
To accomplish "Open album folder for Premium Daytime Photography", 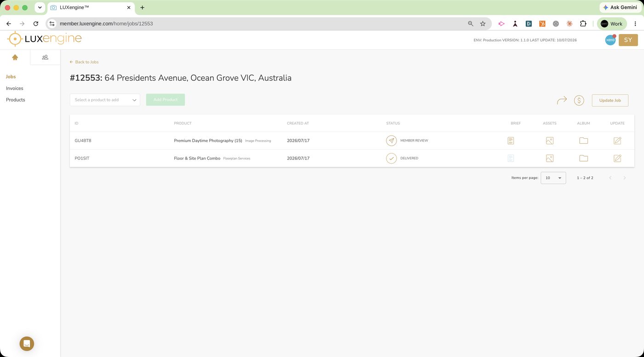I will (584, 141).
